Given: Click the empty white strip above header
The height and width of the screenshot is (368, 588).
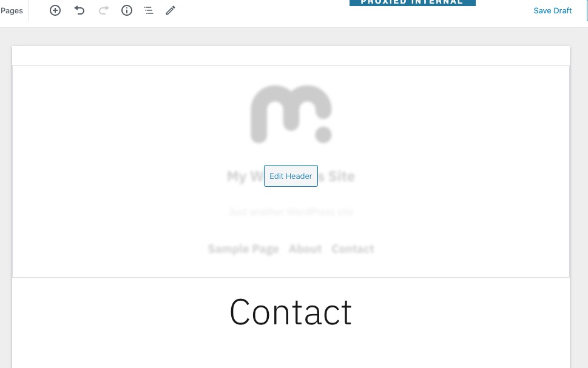Looking at the screenshot, I should [291, 56].
